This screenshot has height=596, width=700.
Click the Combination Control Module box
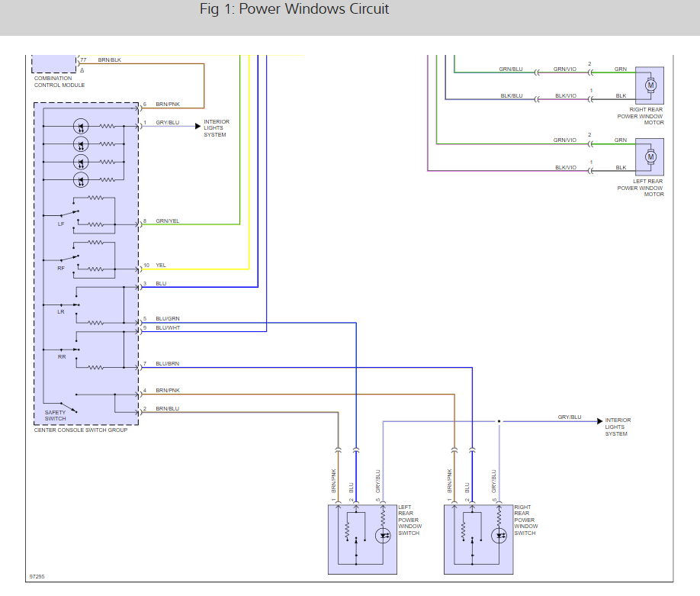[x=53, y=64]
